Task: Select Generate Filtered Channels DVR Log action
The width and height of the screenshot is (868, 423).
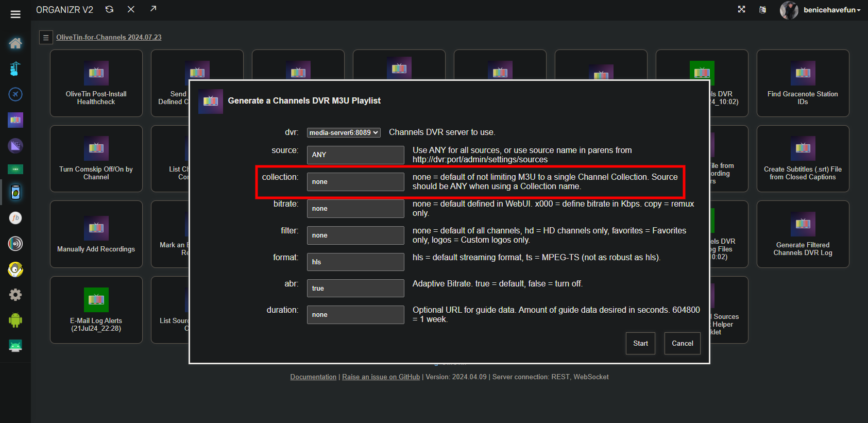Action: pos(803,234)
